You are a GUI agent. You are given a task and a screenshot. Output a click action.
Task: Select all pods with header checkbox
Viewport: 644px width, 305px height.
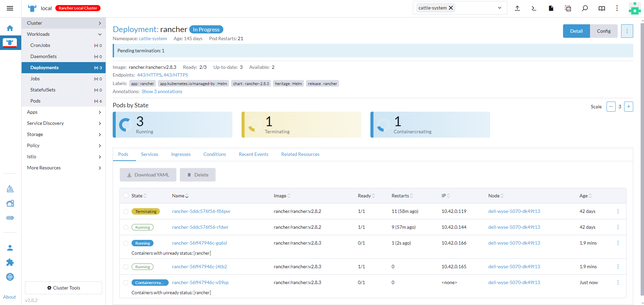126,196
